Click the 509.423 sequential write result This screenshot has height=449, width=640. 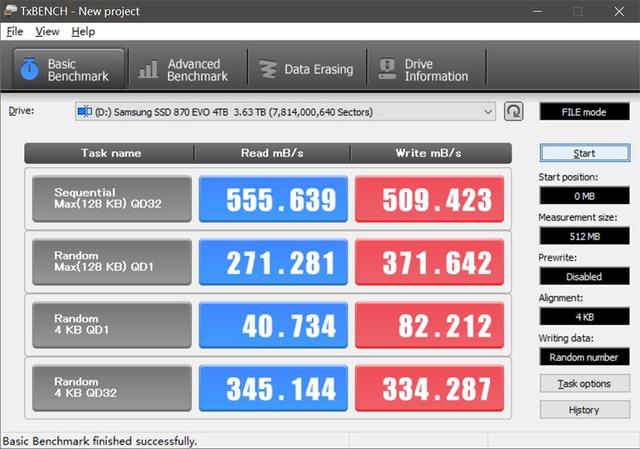[429, 199]
